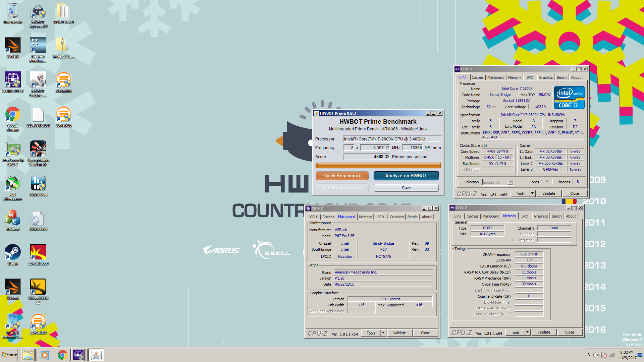
Task: Launch TechPowerUp GPU-Z desktop shortcut
Action: [x=12, y=154]
